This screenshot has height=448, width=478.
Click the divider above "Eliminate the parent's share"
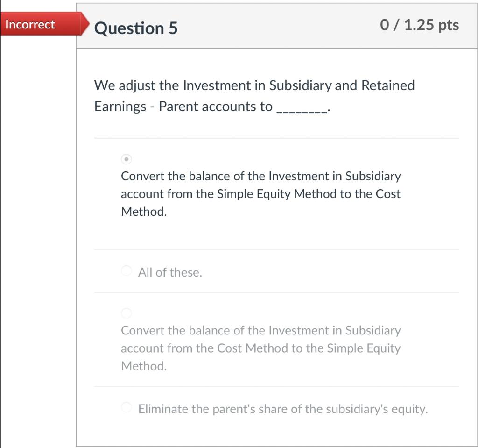276,386
